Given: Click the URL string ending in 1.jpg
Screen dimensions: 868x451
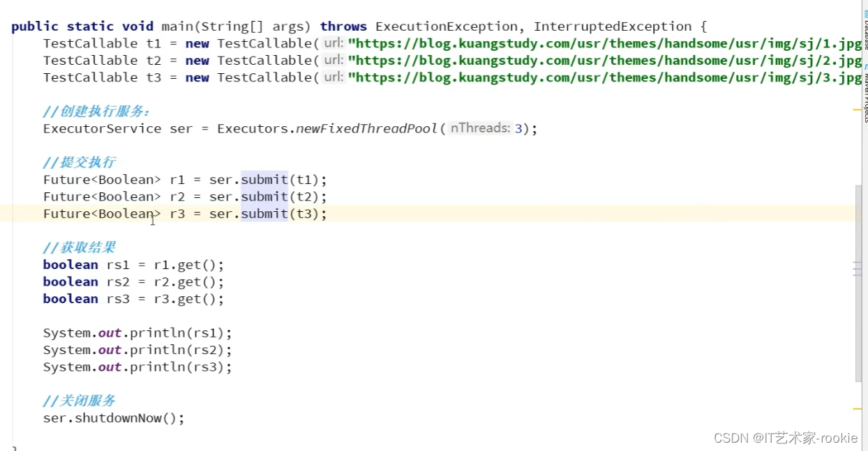Looking at the screenshot, I should (605, 43).
